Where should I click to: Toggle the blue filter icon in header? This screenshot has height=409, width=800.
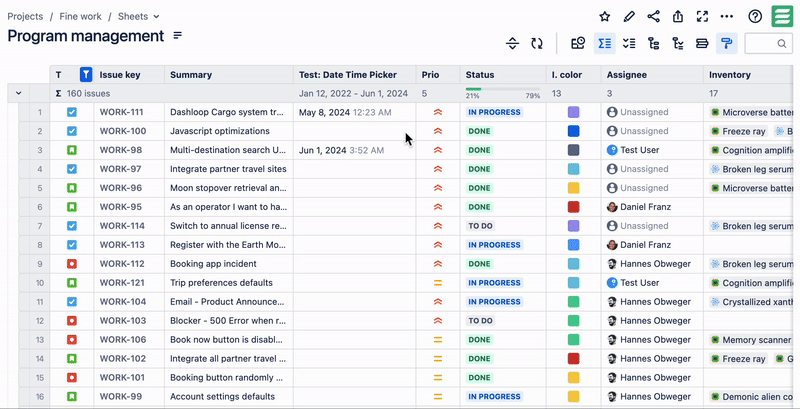point(86,75)
